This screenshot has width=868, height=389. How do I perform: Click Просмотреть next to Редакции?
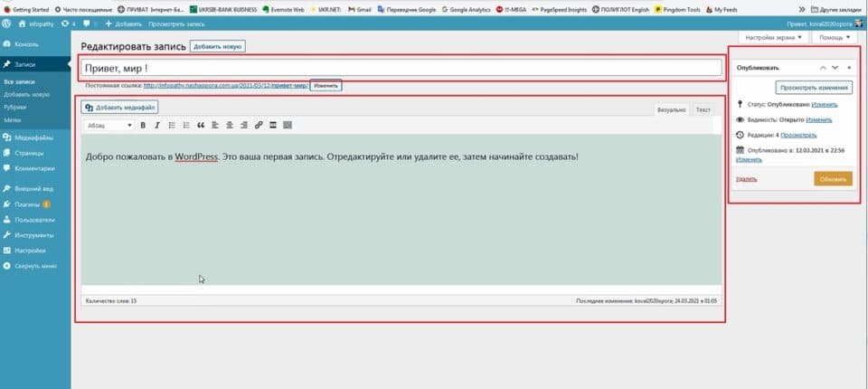(x=798, y=135)
